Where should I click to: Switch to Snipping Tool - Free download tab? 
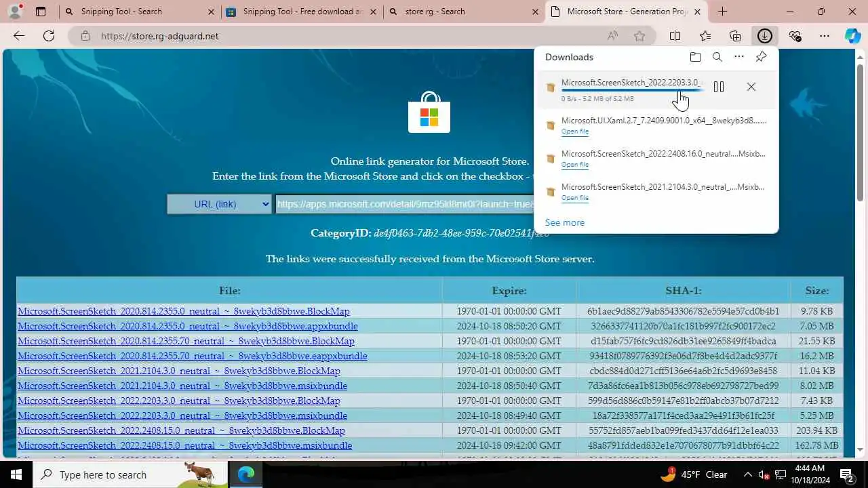pos(302,12)
